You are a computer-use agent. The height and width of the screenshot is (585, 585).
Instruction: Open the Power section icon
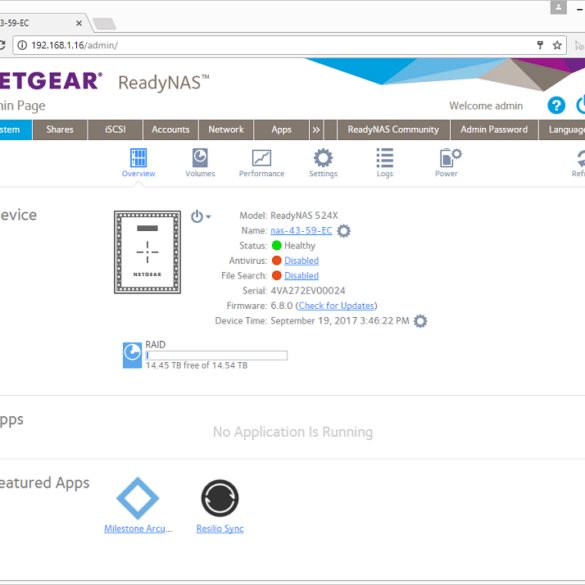449,163
